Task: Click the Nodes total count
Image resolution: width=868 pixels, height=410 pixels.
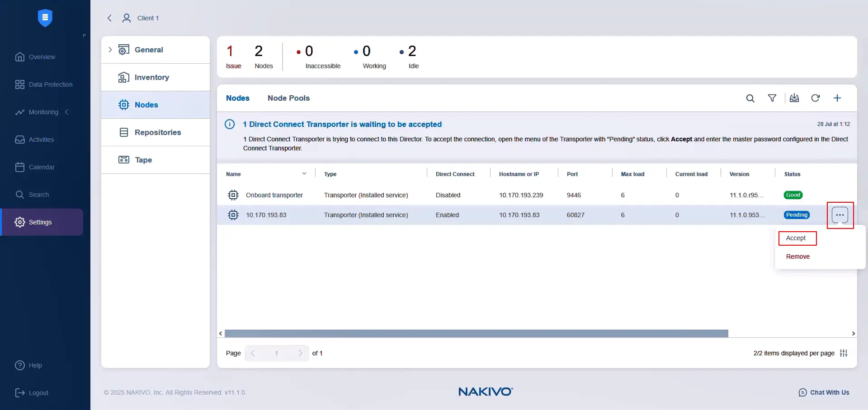Action: (264, 57)
